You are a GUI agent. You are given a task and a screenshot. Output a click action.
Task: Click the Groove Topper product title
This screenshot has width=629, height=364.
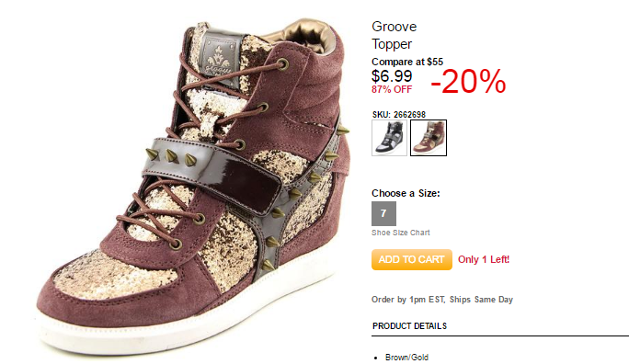click(x=395, y=35)
